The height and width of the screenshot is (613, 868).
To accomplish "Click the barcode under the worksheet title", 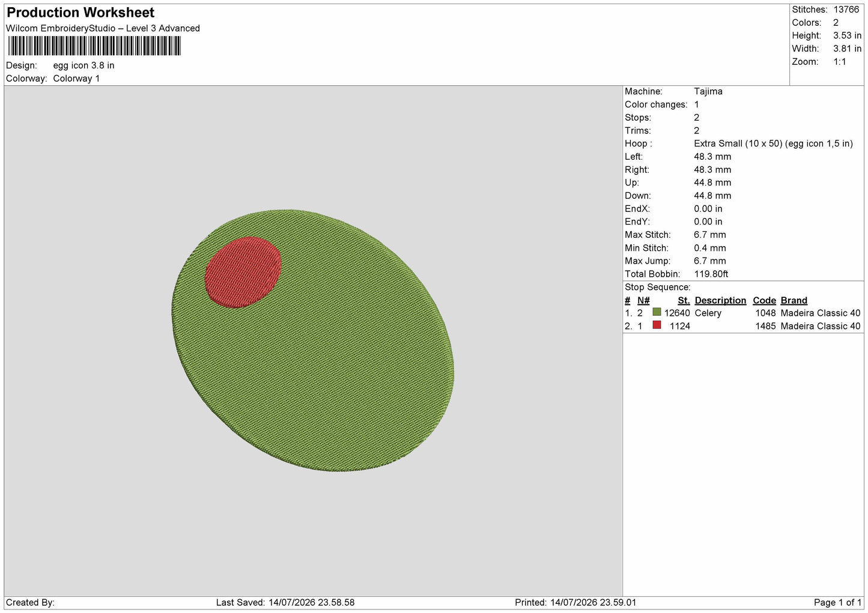I will (x=94, y=46).
